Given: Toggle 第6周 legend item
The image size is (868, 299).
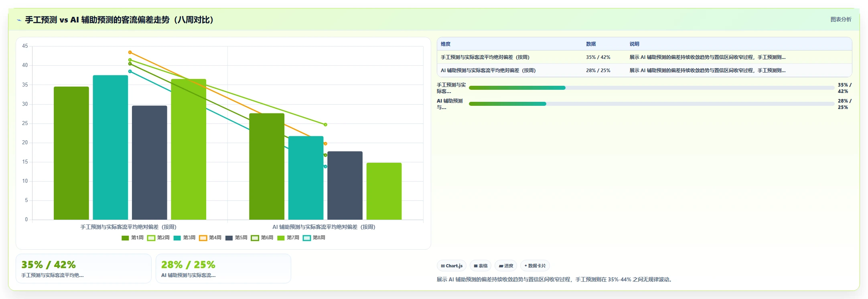Looking at the screenshot, I should tap(262, 238).
